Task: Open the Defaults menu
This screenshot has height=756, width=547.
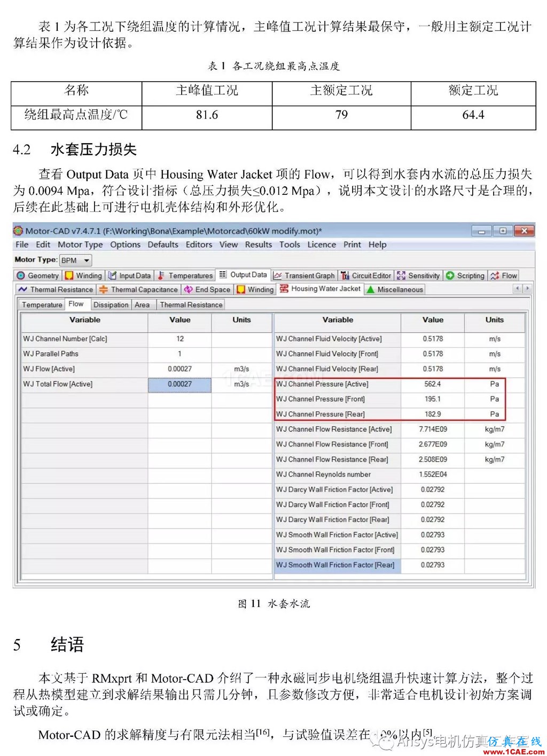Action: (163, 245)
